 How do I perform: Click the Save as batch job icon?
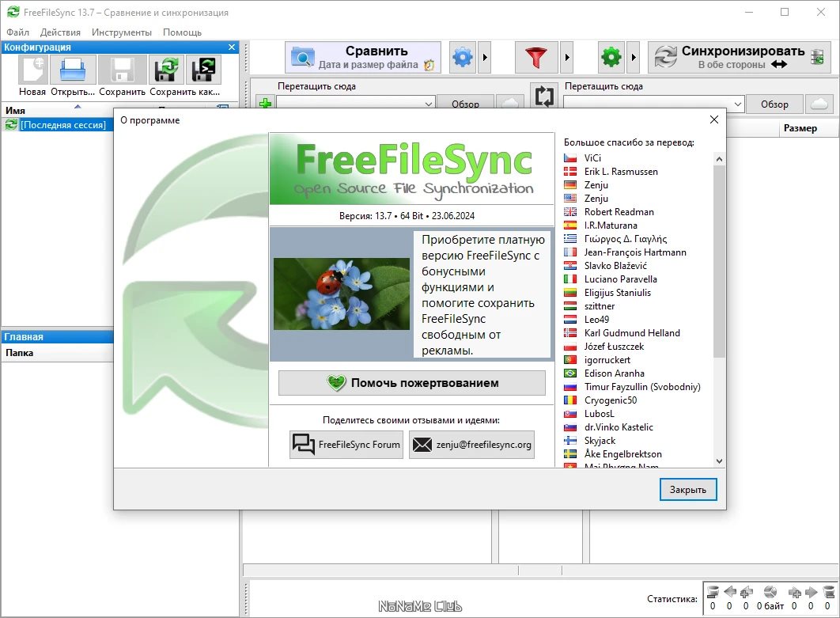(203, 70)
